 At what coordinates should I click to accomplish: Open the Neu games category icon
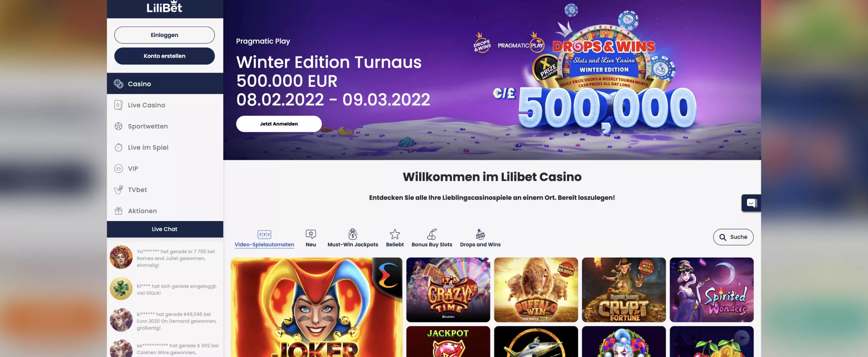click(311, 234)
